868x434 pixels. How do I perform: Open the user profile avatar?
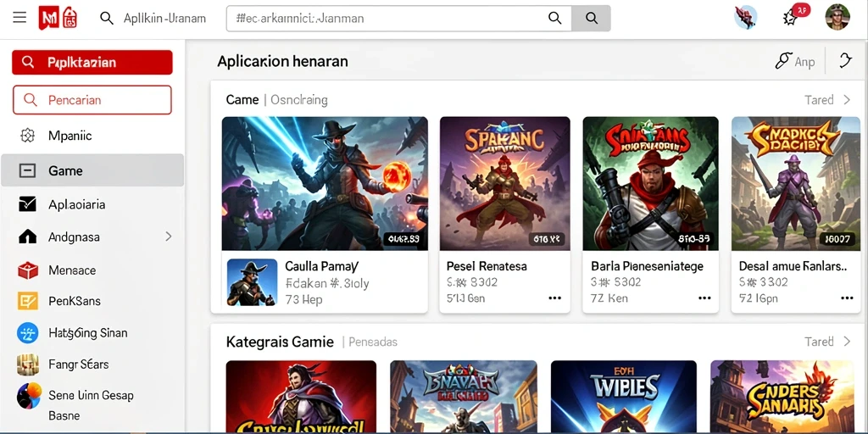coord(837,17)
